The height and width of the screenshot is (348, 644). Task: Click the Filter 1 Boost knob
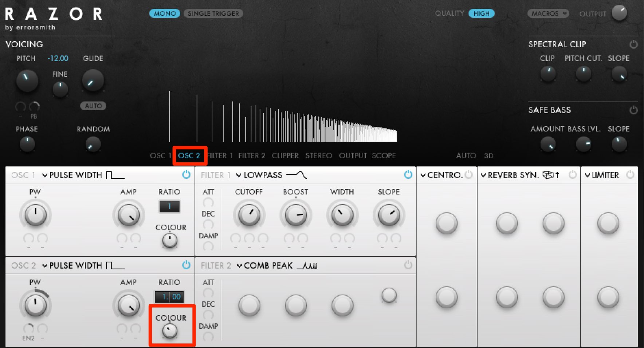pyautogui.click(x=296, y=215)
